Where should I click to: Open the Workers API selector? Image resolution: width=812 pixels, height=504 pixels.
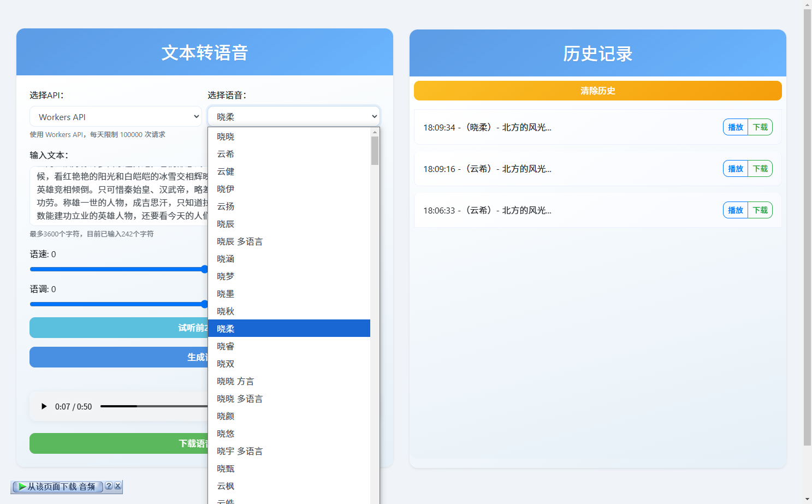click(x=115, y=116)
